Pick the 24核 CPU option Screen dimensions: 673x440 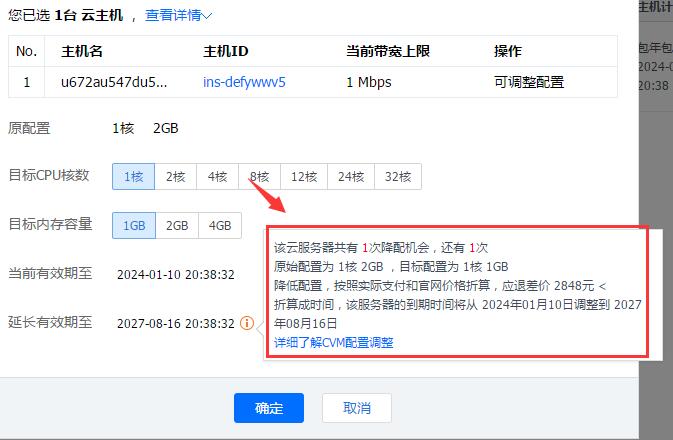coord(351,176)
